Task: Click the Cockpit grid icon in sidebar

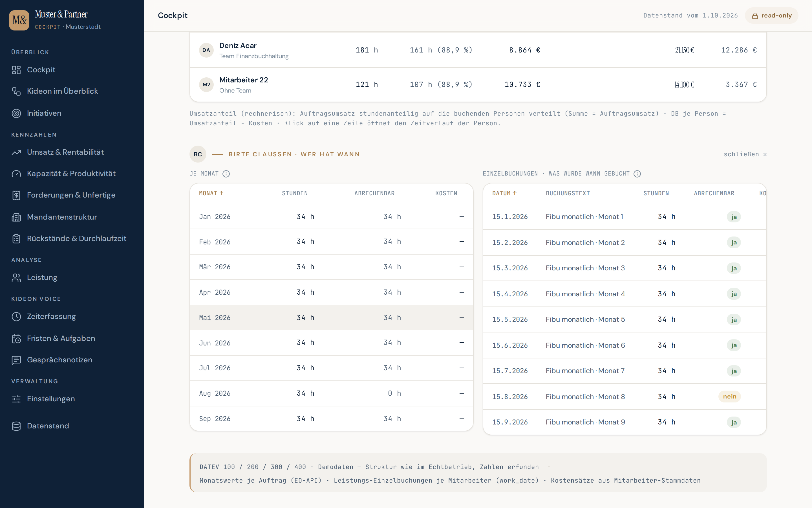Action: coord(16,70)
